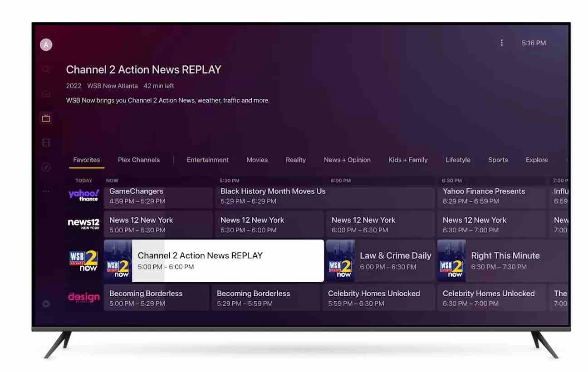Click the 6:30 PM timeline marker
Image resolution: width=588 pixels, height=372 pixels.
click(452, 181)
